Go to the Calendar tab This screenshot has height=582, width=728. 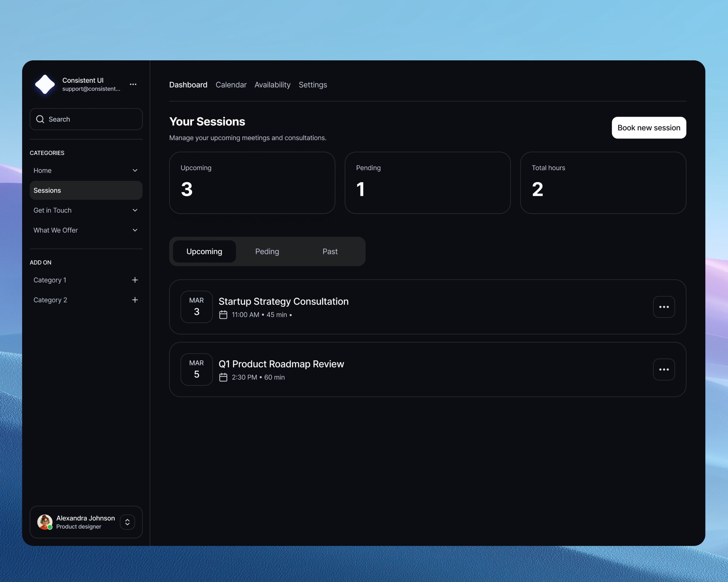click(231, 85)
